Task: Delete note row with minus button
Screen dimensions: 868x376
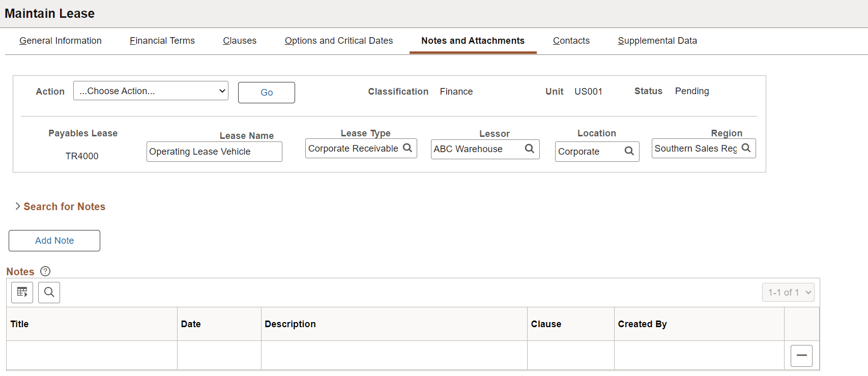Action: point(801,356)
